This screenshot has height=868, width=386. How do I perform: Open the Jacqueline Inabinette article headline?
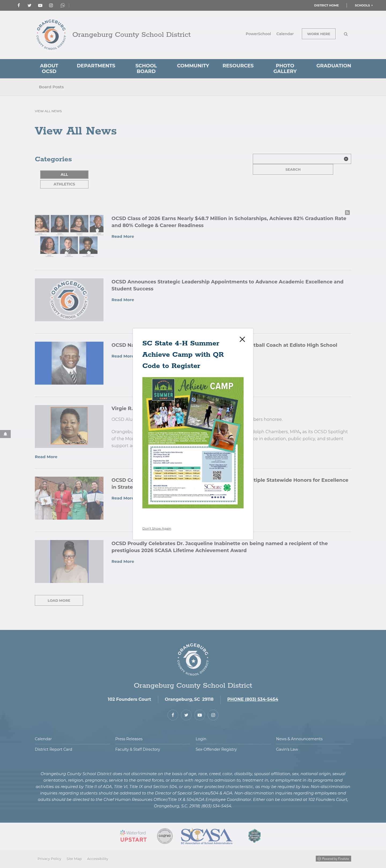pyautogui.click(x=220, y=547)
